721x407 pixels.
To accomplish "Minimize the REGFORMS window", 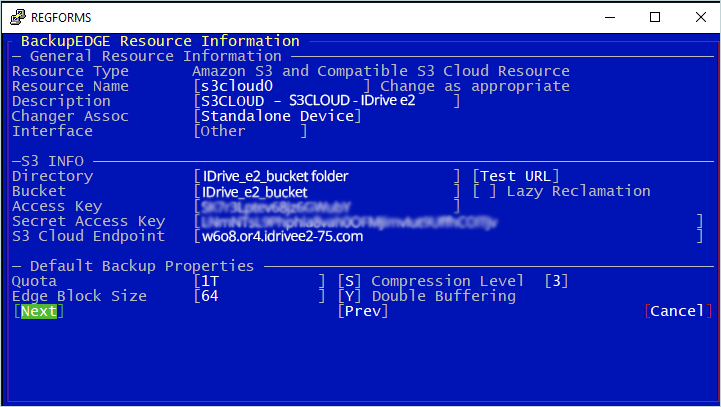I will coord(610,17).
